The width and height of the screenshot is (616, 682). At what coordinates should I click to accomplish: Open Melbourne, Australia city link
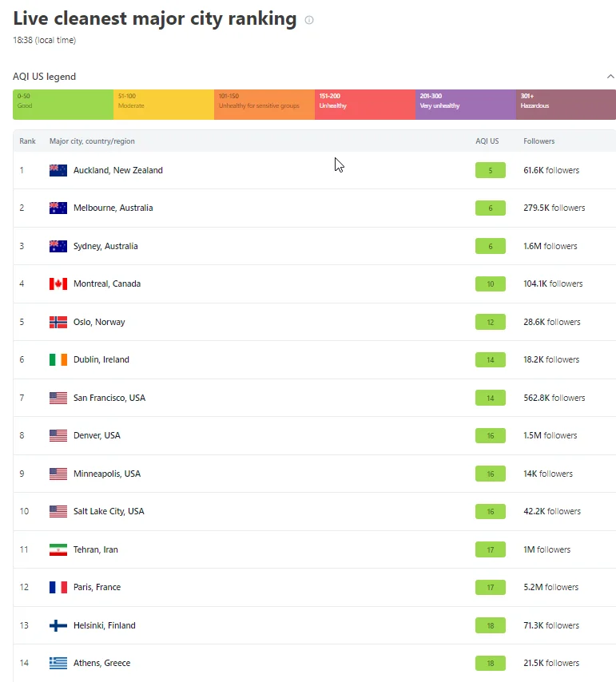[113, 208]
